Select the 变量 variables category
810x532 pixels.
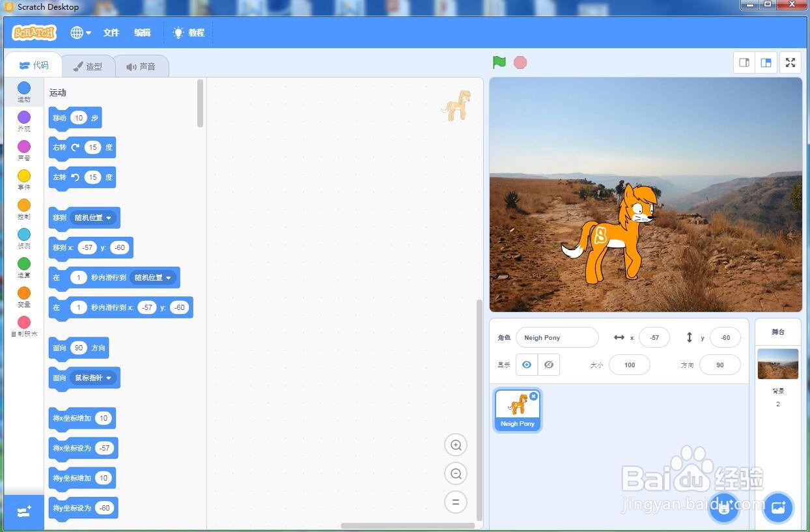coord(24,297)
